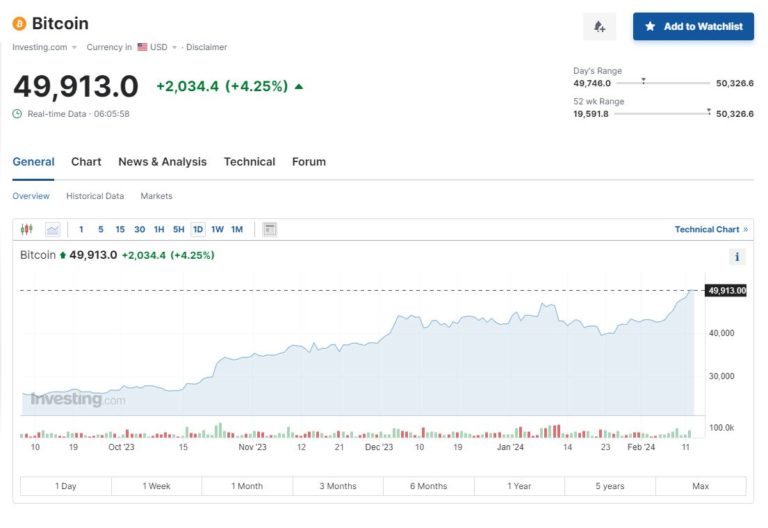The width and height of the screenshot is (768, 528).
Task: Expand the Investing.com source dropdown
Action: [74, 47]
